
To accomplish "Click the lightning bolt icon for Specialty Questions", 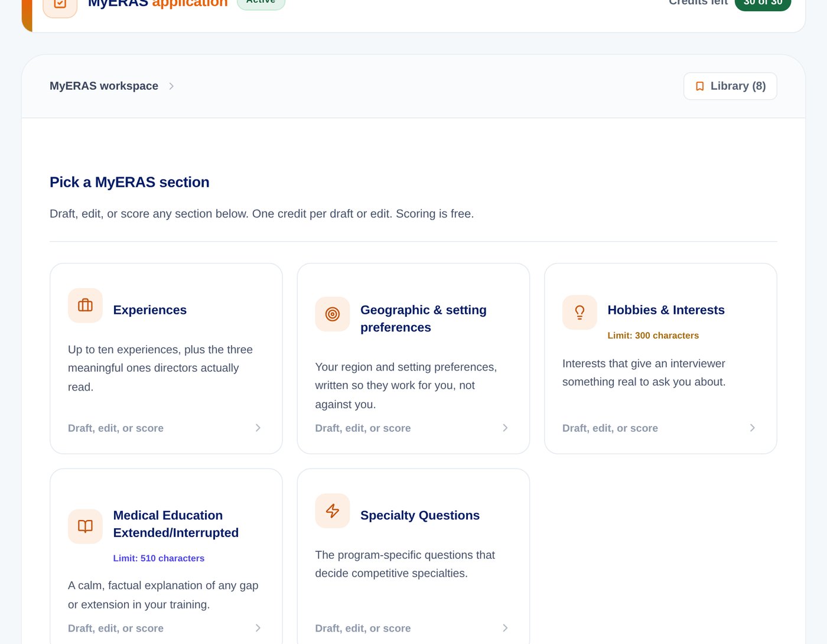I will click(333, 511).
